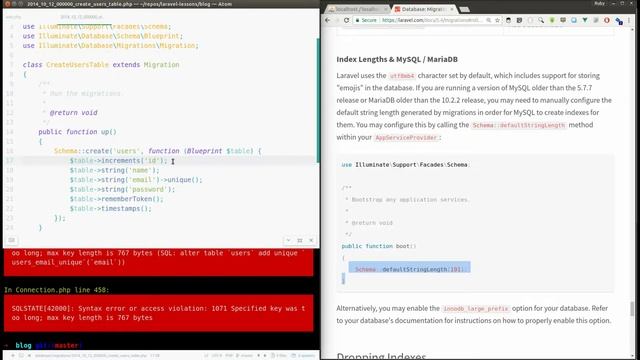This screenshot has height=360, width=640.
Task: Click 'In Connection.php line 458:' in terminal
Action: 56,290
